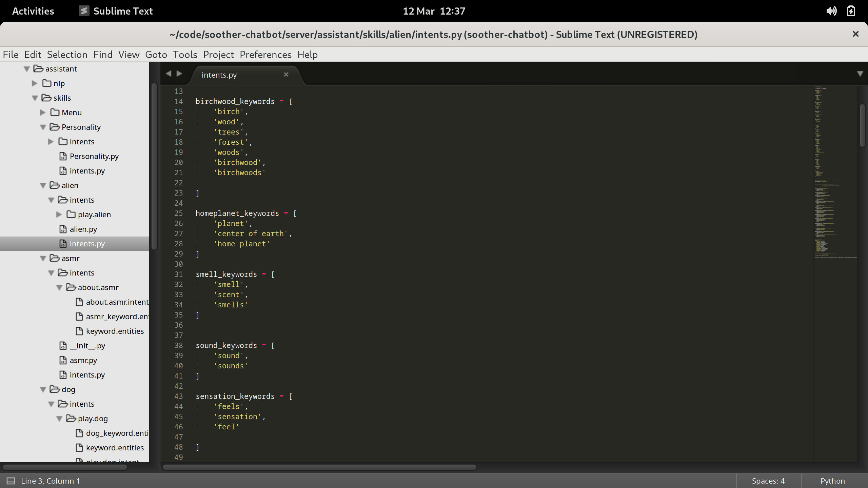Image resolution: width=868 pixels, height=488 pixels.
Task: Click the battery status icon
Action: coord(851,11)
